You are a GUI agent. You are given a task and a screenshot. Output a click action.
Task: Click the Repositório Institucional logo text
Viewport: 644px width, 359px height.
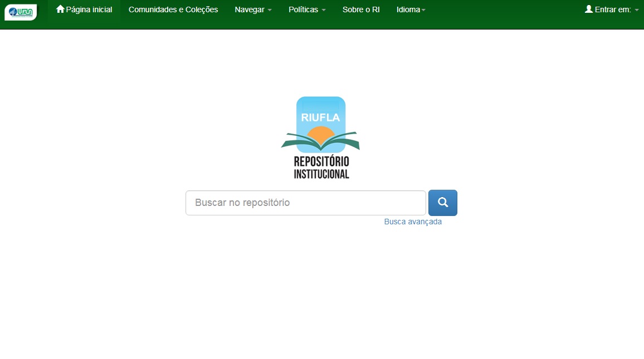click(321, 167)
